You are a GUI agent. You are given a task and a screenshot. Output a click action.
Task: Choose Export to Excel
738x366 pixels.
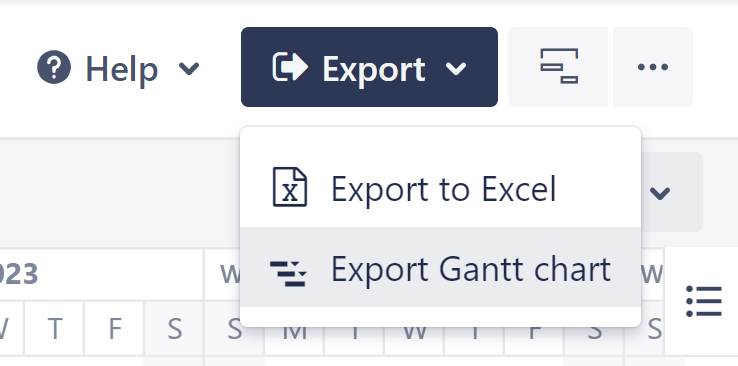click(441, 188)
